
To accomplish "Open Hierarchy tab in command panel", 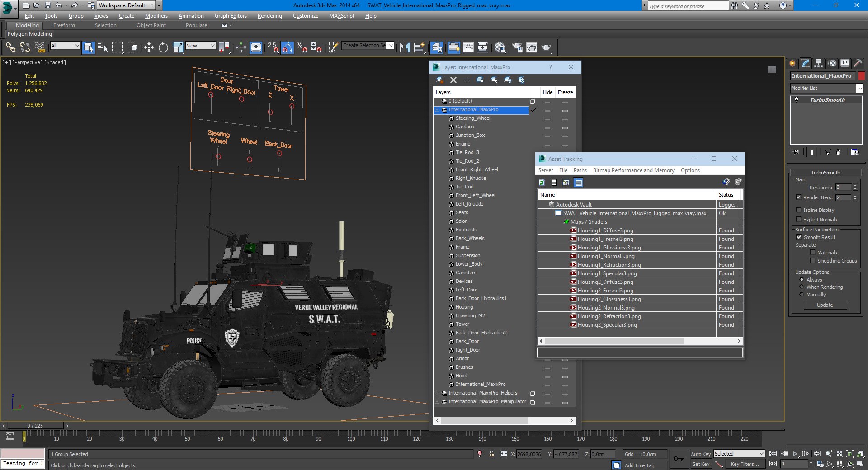I will click(819, 63).
